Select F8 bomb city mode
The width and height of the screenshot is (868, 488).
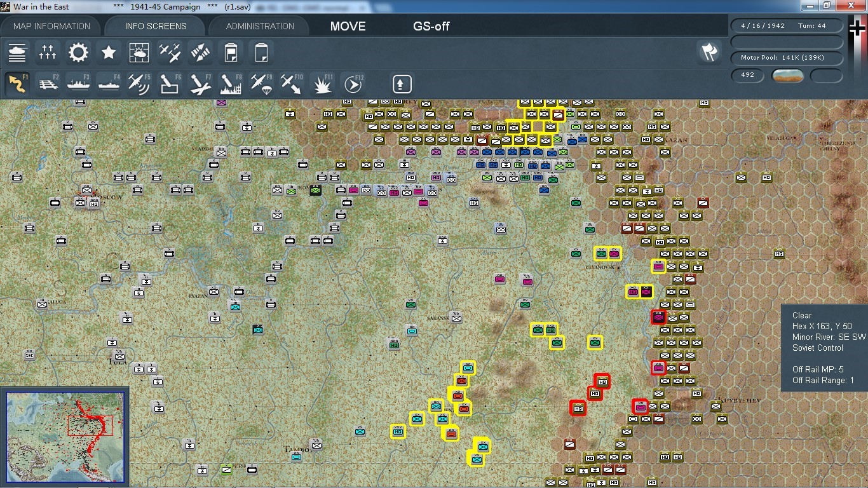(x=231, y=84)
